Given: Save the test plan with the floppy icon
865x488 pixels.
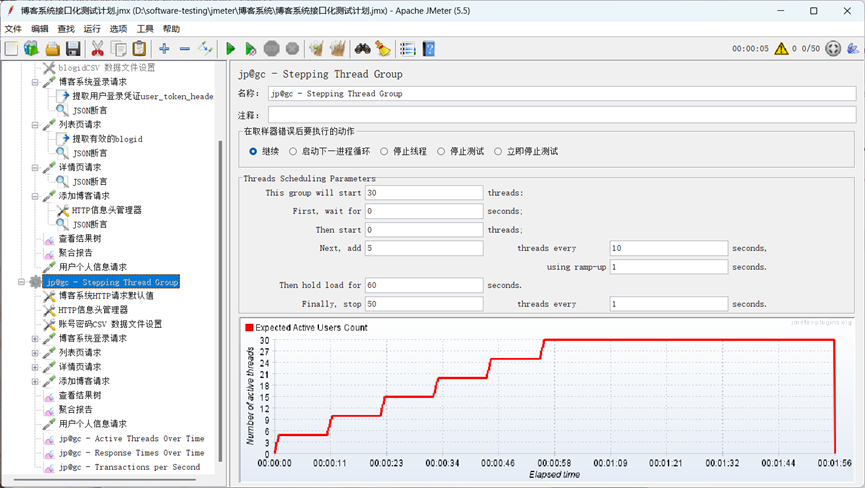Looking at the screenshot, I should point(73,49).
